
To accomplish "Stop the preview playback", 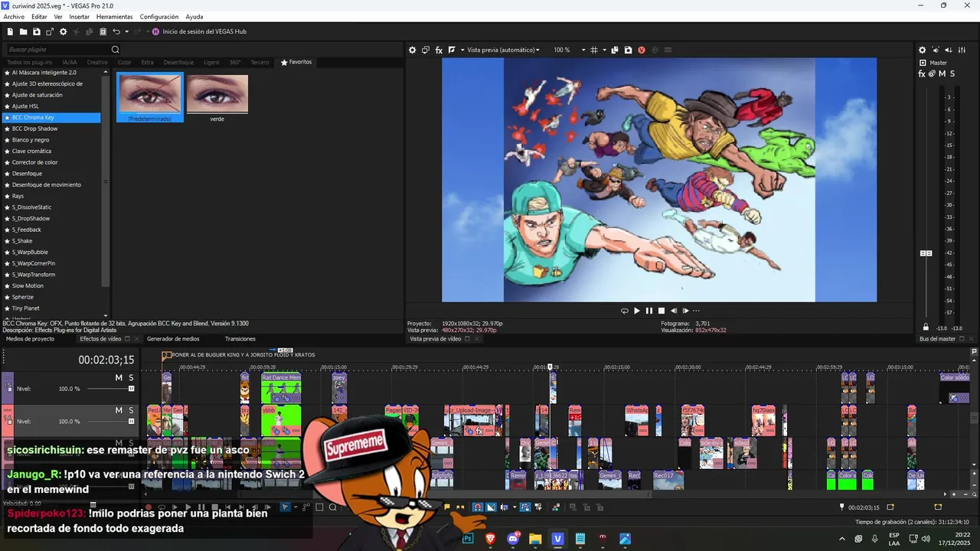I will tap(661, 311).
